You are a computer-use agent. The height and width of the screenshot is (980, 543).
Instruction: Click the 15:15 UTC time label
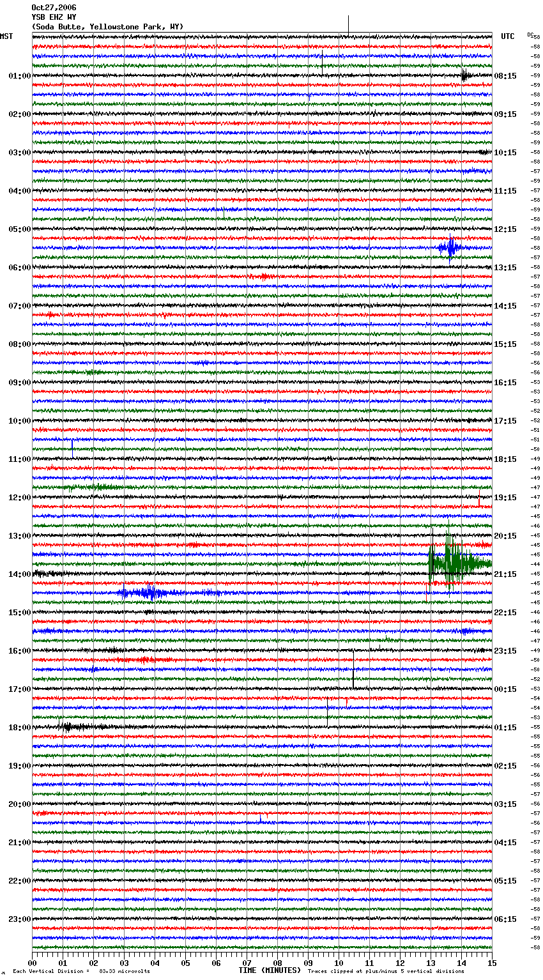point(505,344)
